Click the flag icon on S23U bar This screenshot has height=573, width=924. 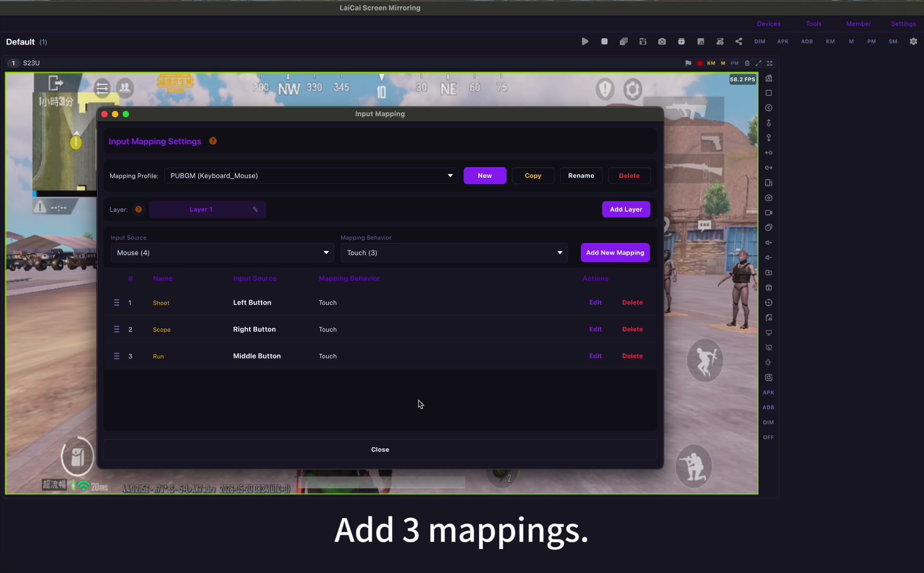point(688,63)
